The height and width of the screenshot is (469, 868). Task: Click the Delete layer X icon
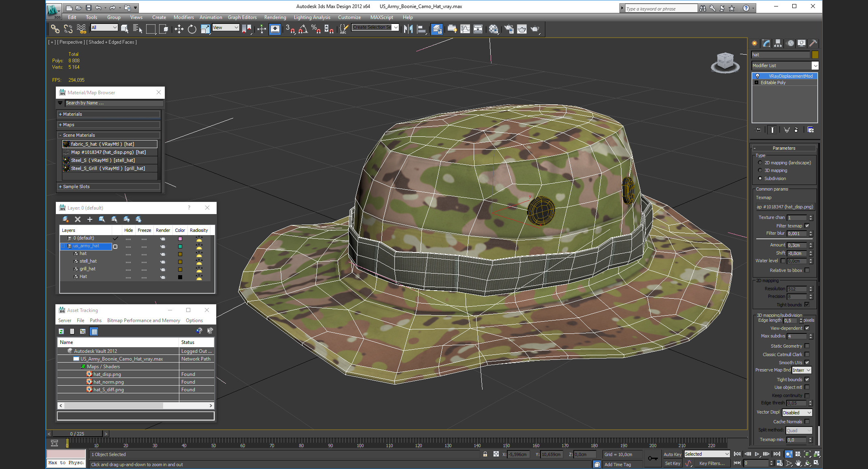pyautogui.click(x=78, y=219)
